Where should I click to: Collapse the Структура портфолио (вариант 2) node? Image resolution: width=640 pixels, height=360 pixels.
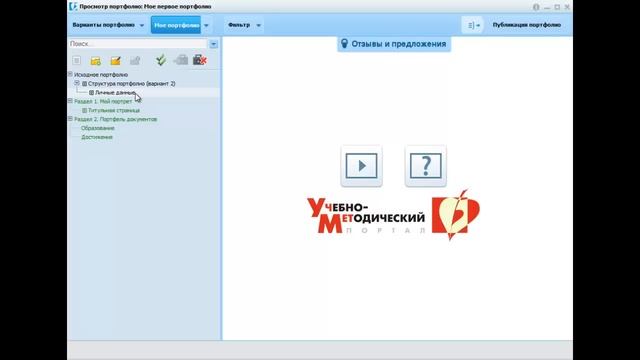[77, 83]
